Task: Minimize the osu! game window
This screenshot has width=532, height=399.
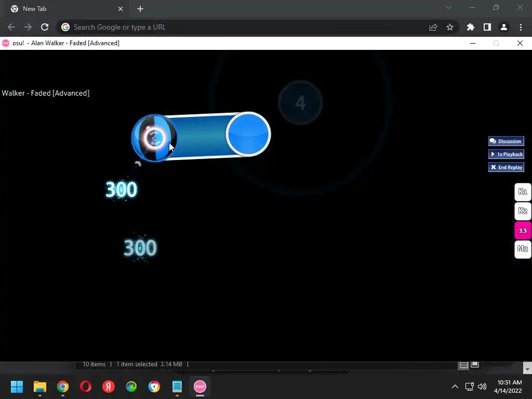Action: [x=472, y=43]
